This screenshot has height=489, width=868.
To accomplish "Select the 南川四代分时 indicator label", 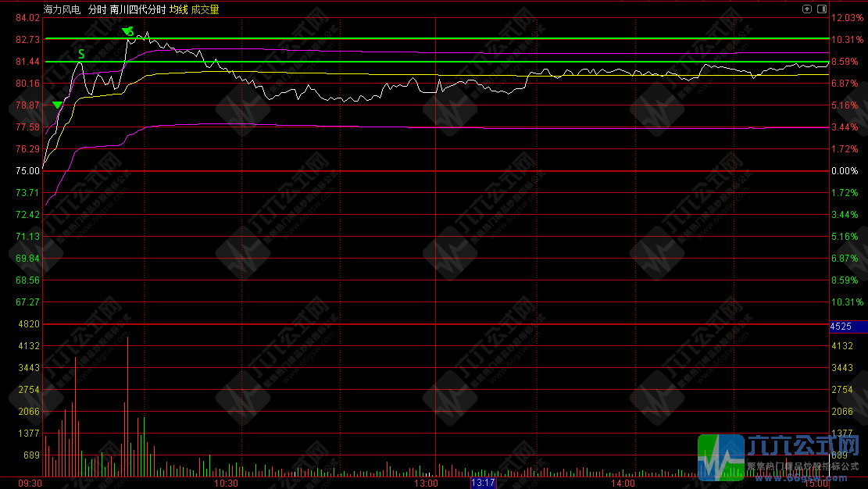I will pos(137,9).
